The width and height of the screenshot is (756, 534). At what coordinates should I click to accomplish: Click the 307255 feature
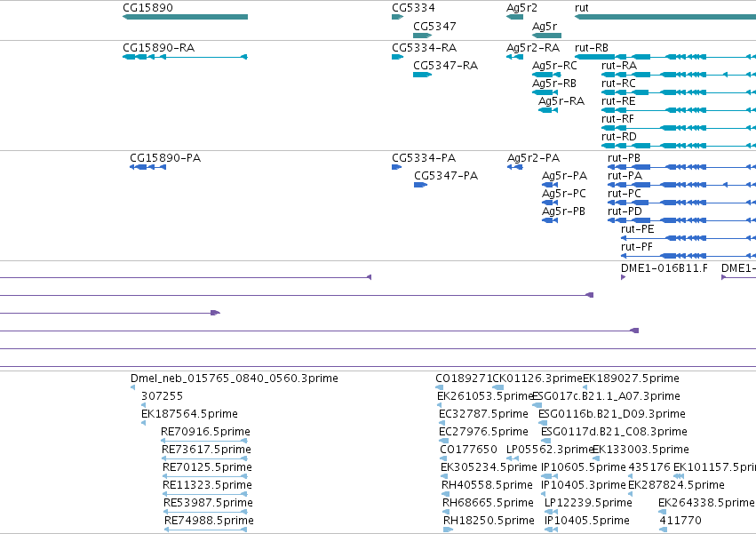143,405
